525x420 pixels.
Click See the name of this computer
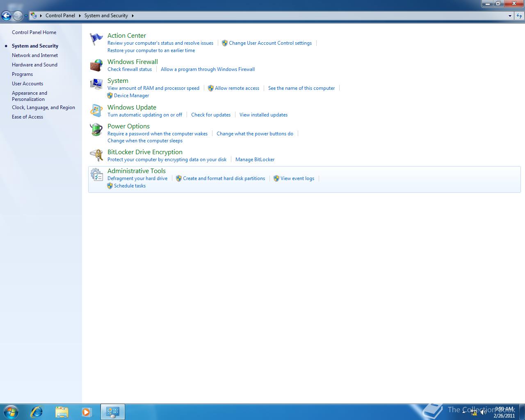point(301,88)
